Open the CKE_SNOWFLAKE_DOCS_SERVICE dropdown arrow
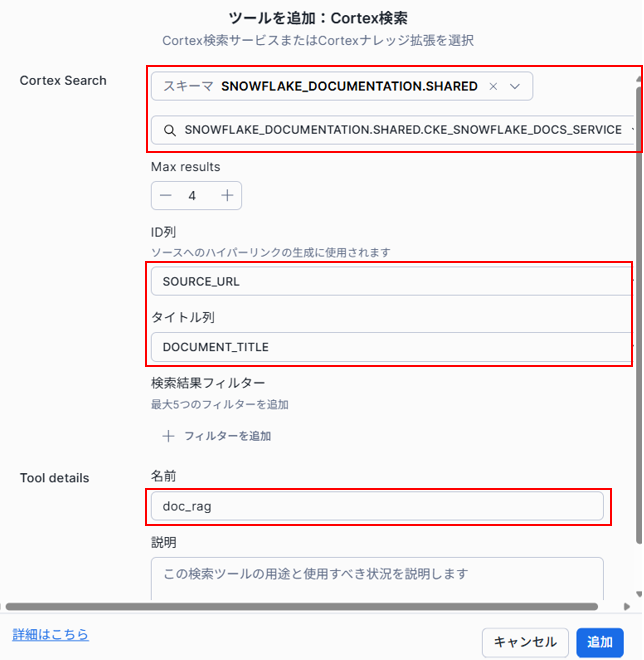Image resolution: width=644 pixels, height=660 pixels. pos(632,130)
